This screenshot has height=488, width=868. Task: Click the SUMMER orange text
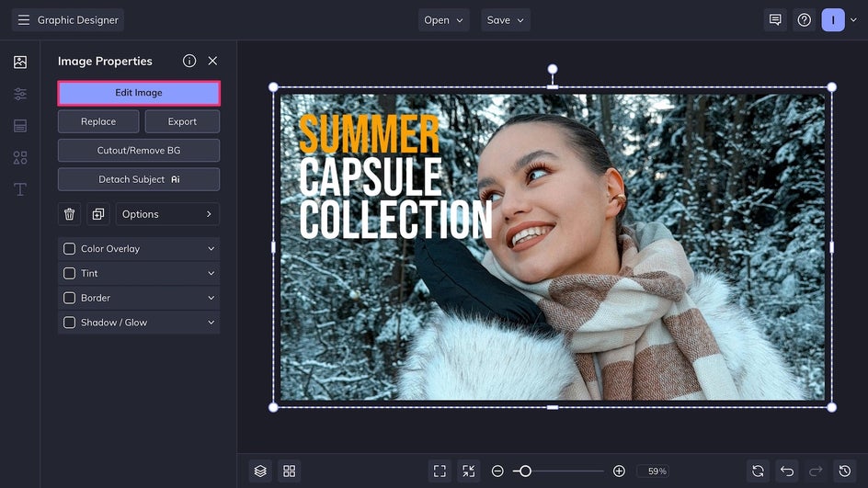370,134
